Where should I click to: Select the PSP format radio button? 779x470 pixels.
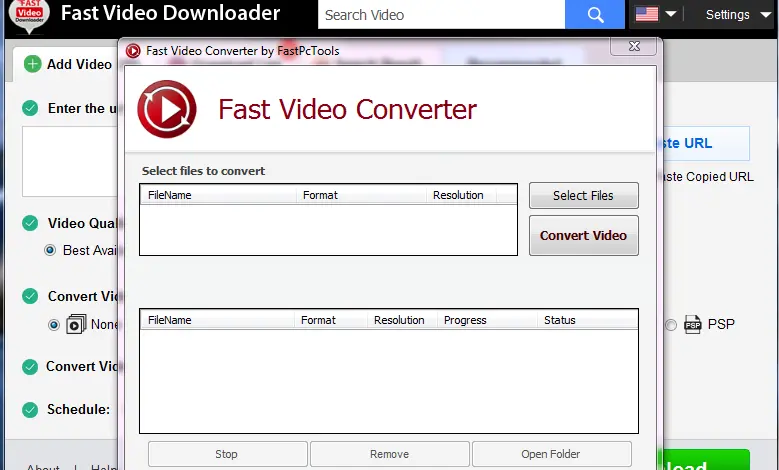(671, 324)
